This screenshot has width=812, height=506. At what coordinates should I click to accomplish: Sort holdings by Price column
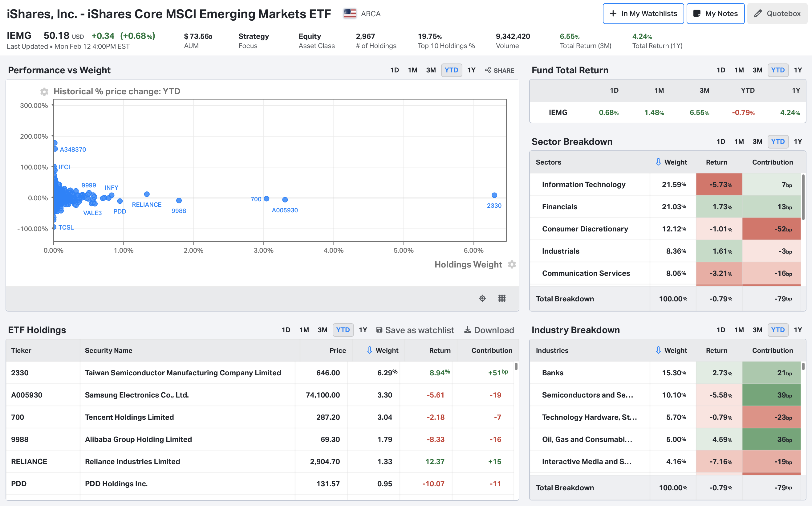tap(338, 350)
